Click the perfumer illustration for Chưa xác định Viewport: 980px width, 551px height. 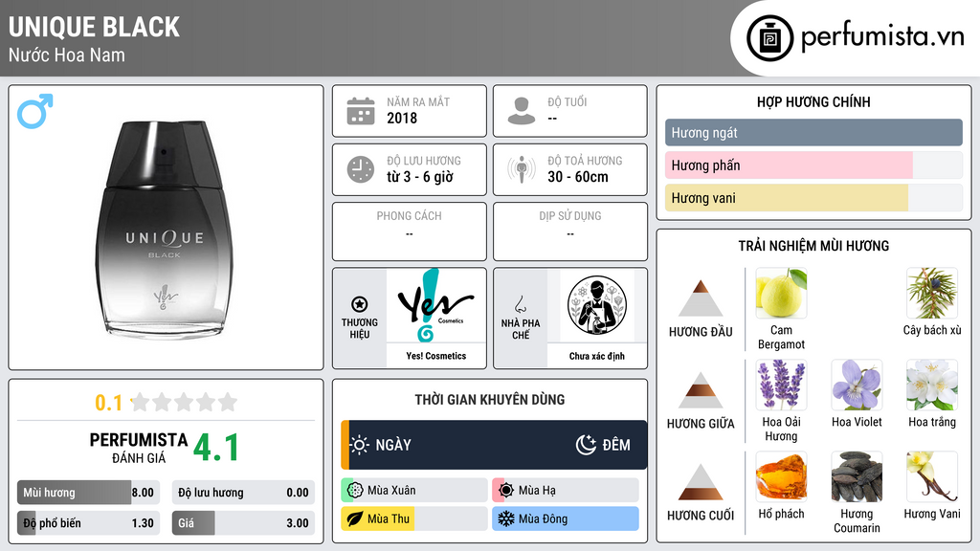(597, 305)
